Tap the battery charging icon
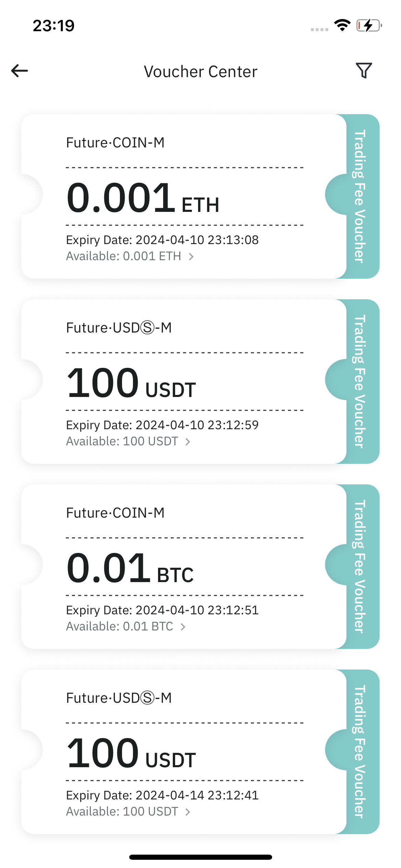This screenshot has width=401, height=868. click(369, 25)
